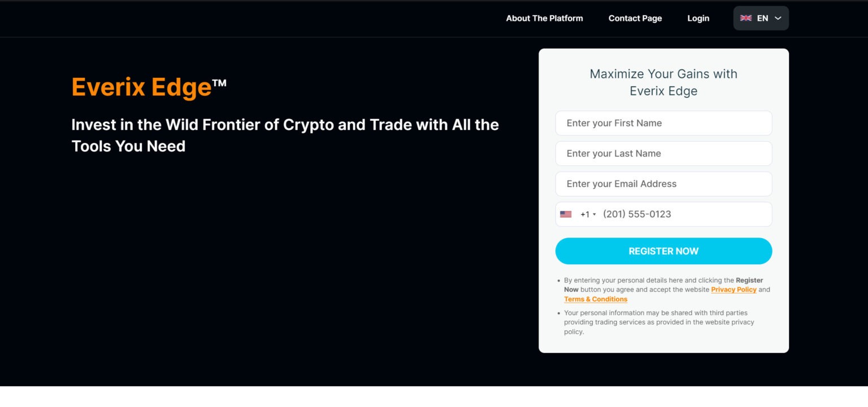The width and height of the screenshot is (868, 407).
Task: Click the small caret beside +1
Action: 596,214
